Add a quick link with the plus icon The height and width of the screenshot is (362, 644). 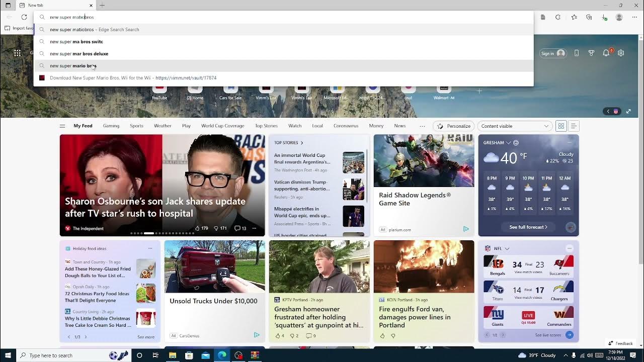click(x=479, y=91)
